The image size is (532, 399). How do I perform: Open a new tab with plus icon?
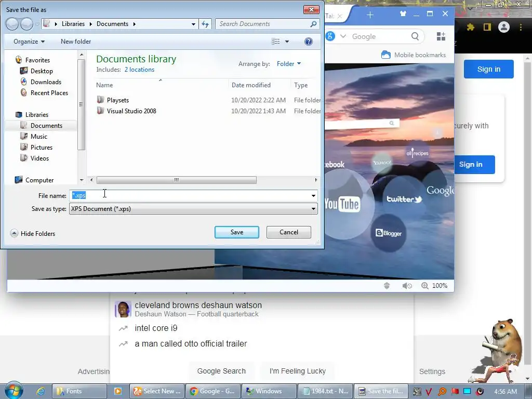click(x=370, y=15)
